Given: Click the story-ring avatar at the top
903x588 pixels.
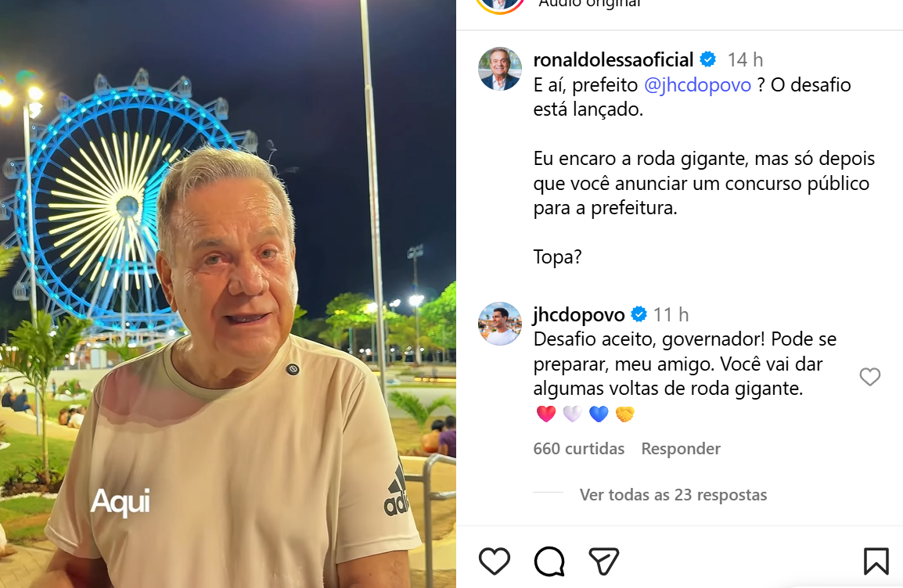Looking at the screenshot, I should point(500,3).
